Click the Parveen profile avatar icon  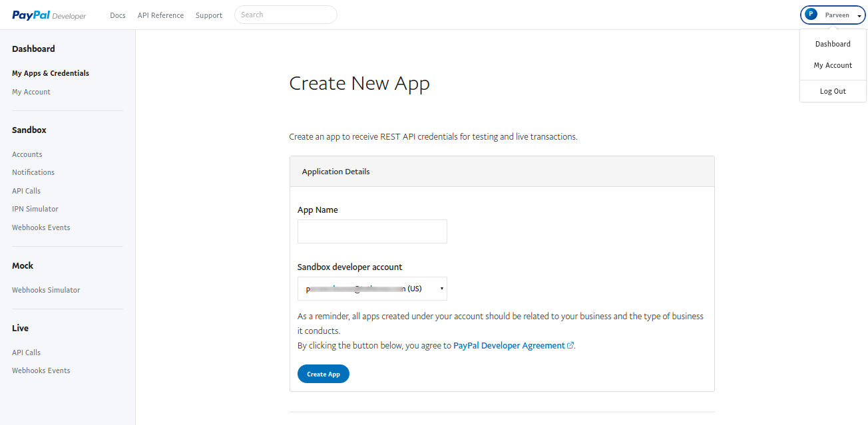[x=811, y=15]
